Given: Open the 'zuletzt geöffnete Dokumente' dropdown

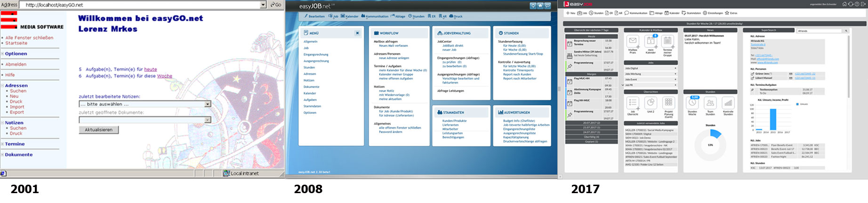Looking at the screenshot, I should coord(145,120).
